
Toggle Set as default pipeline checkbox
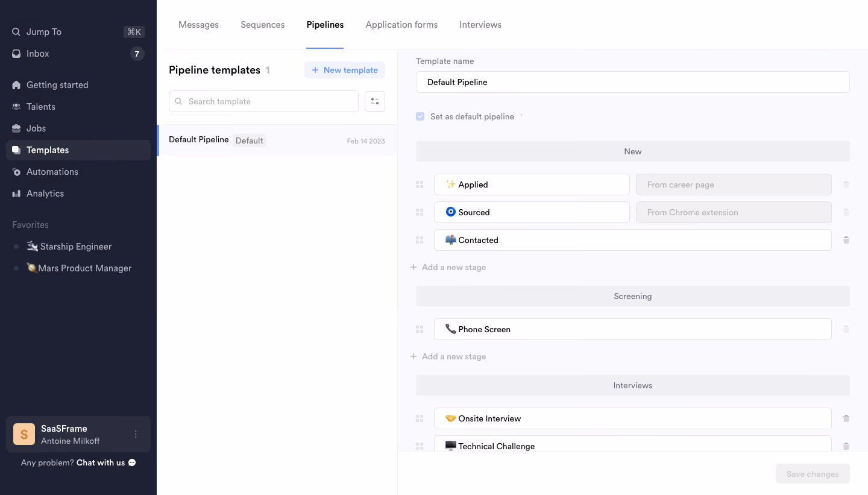[420, 116]
